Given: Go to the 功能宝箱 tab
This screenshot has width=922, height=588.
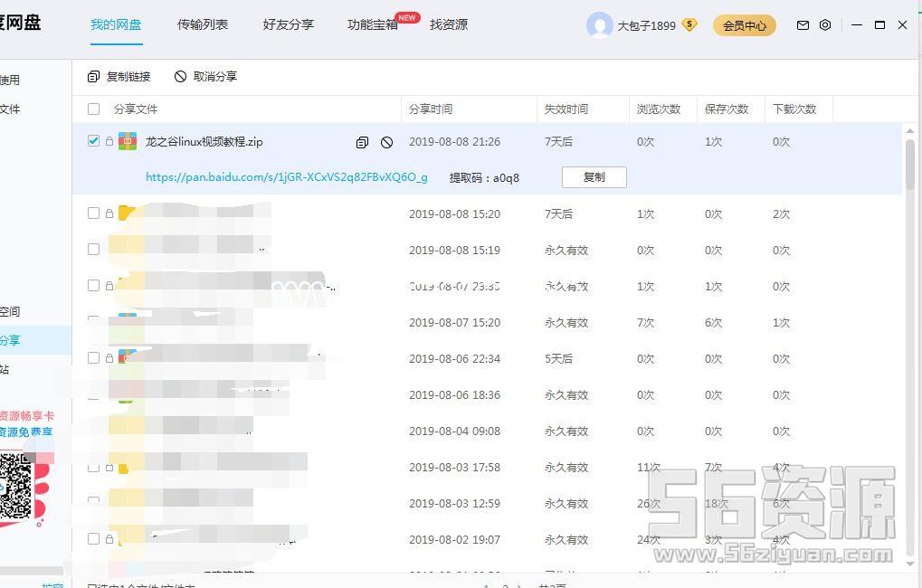Looking at the screenshot, I should pos(373,24).
